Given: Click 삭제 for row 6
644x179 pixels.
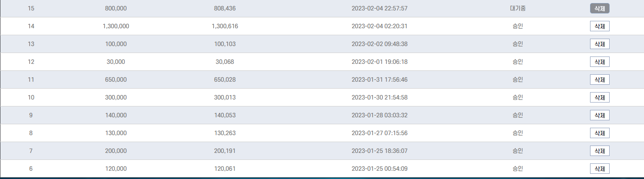Looking at the screenshot, I should click(x=600, y=169).
